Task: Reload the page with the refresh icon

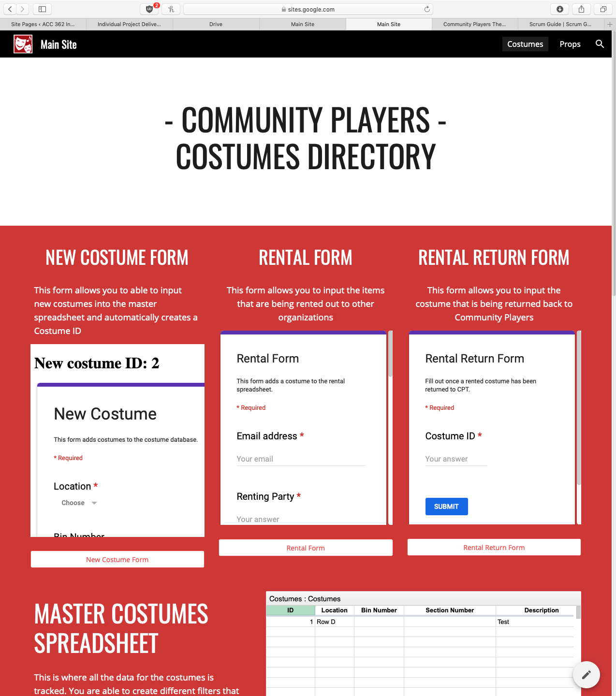Action: (x=427, y=9)
